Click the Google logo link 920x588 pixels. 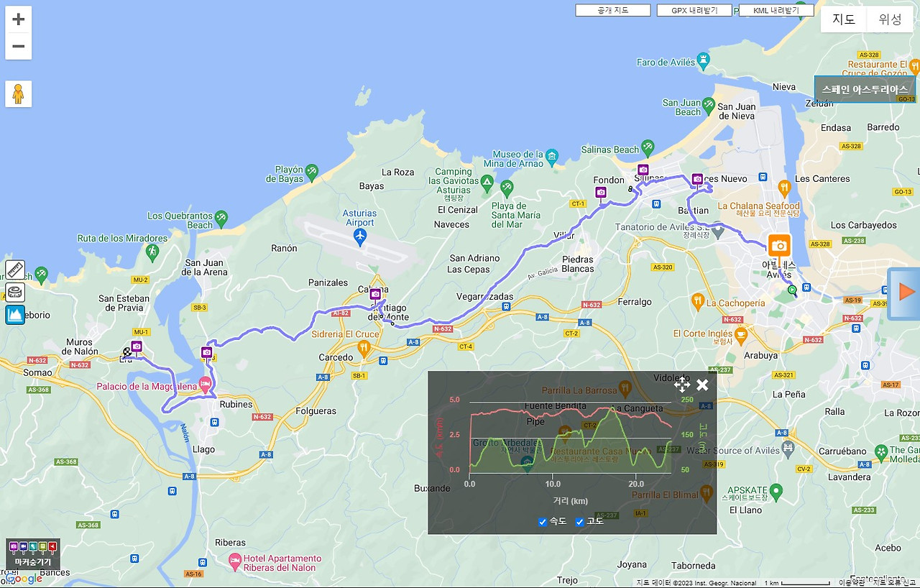coord(24,579)
